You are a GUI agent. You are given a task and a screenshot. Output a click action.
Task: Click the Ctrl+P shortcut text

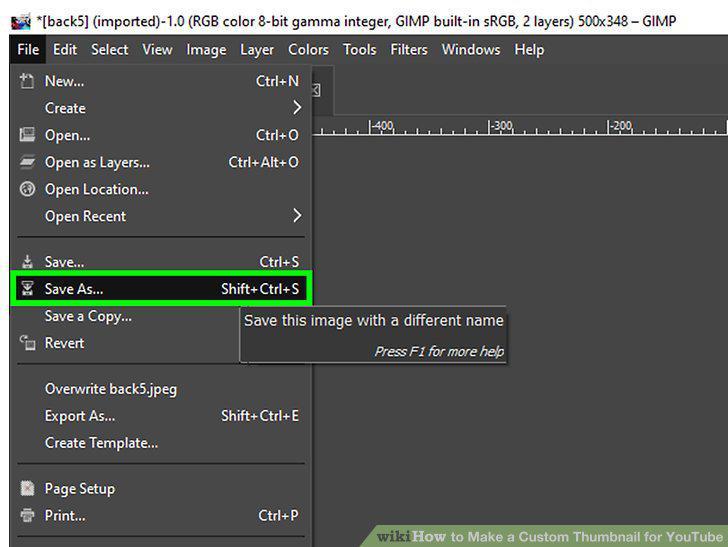pos(278,515)
